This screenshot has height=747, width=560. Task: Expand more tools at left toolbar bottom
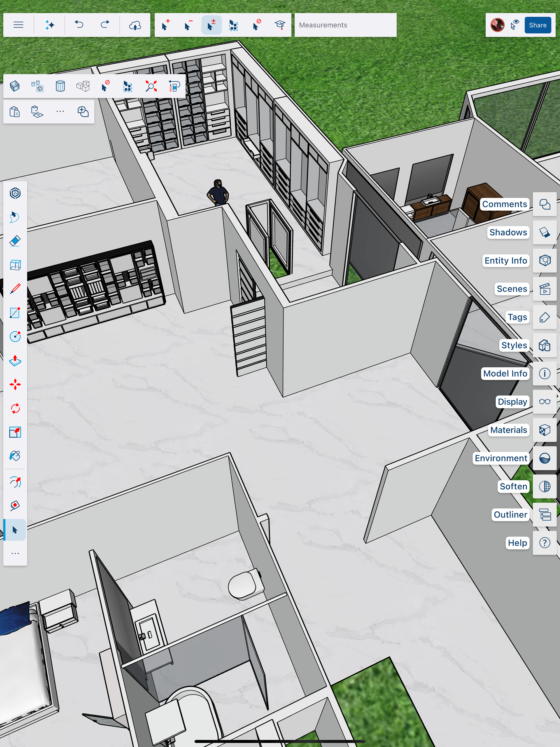(x=15, y=554)
